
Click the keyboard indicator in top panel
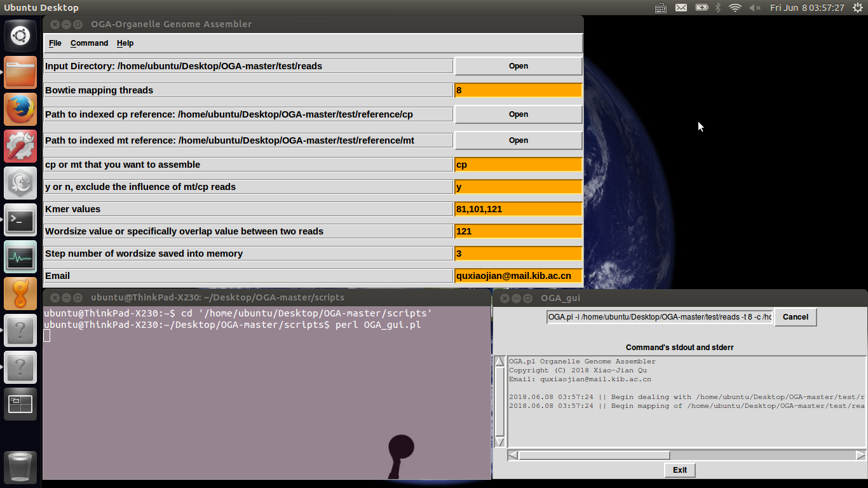661,8
